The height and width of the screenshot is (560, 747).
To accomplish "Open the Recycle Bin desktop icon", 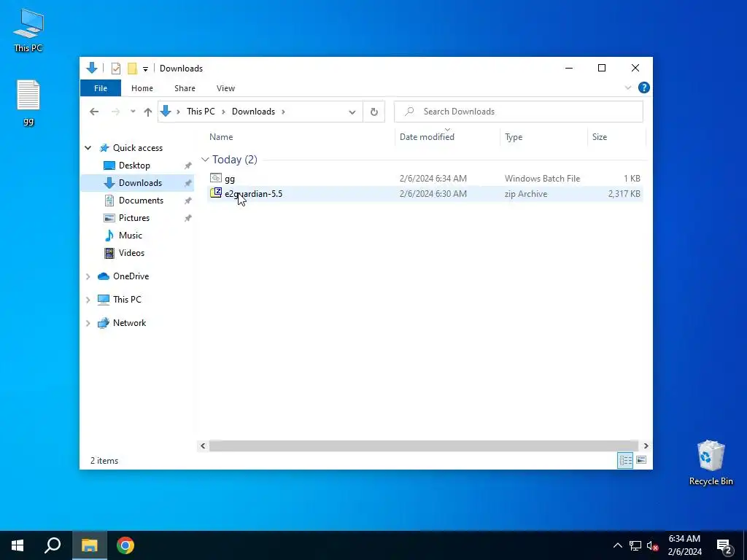I will point(711,463).
